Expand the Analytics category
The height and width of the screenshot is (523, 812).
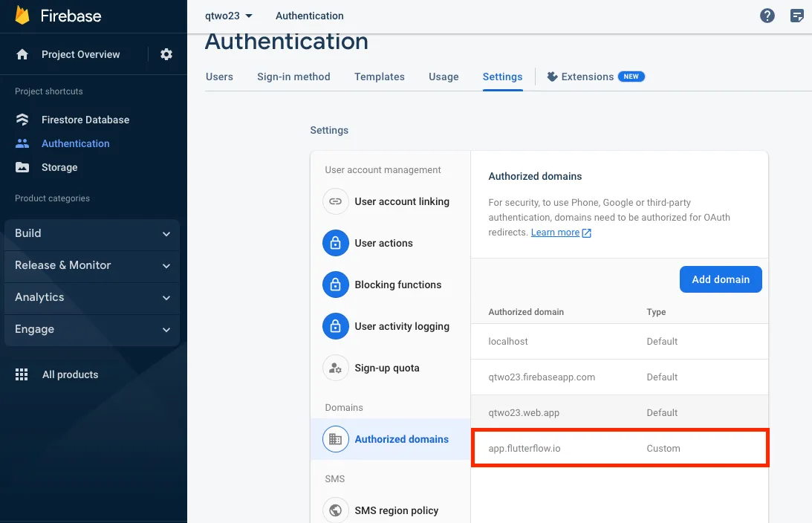[x=92, y=297]
